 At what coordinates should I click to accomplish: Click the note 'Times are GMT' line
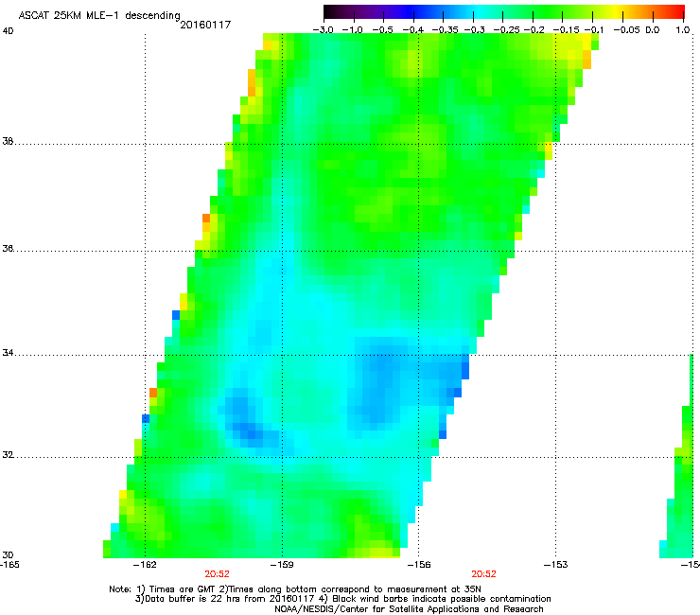pos(294,589)
